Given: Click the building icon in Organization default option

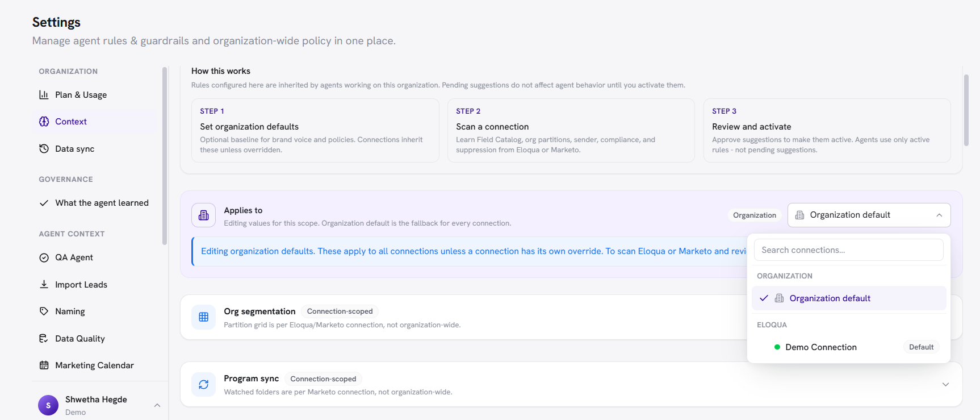Looking at the screenshot, I should point(780,298).
